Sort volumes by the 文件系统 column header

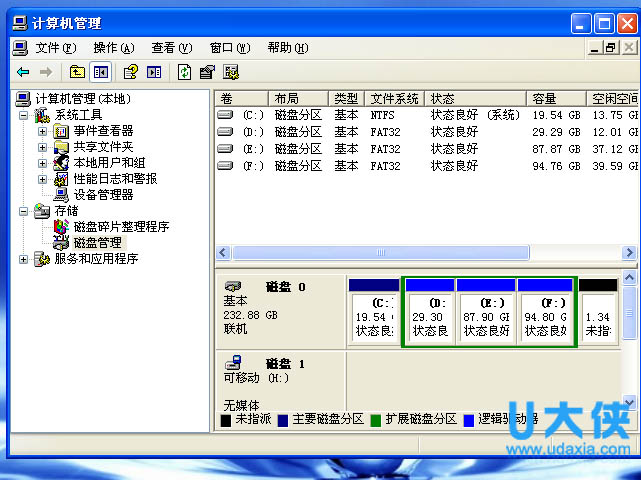tap(394, 99)
